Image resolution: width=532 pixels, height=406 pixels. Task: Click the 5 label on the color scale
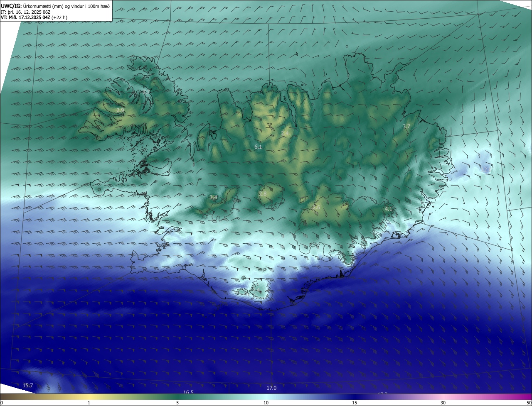click(x=177, y=403)
